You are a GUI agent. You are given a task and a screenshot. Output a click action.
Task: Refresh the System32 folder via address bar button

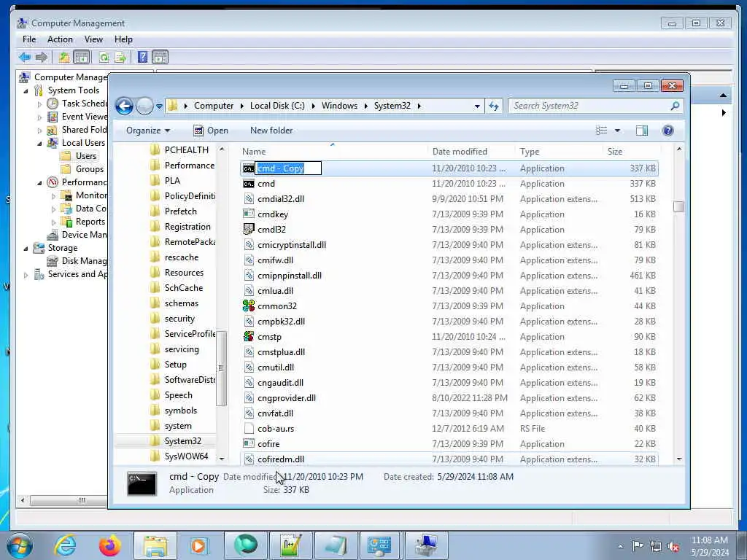point(494,106)
